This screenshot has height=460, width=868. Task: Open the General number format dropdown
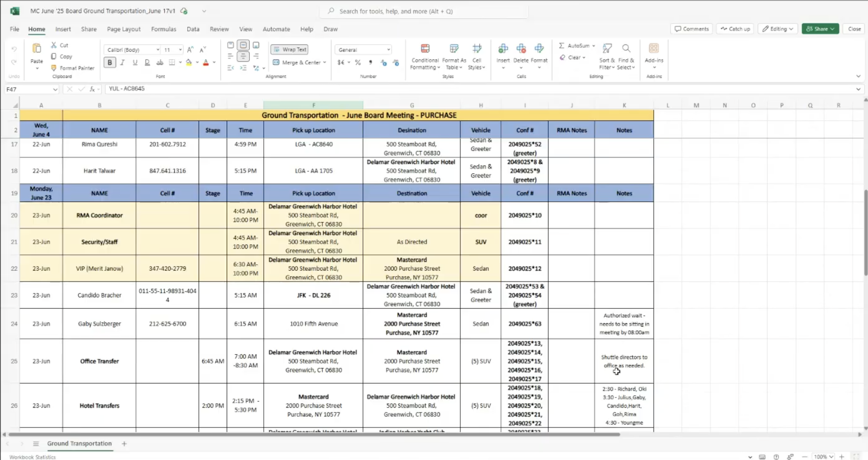tap(388, 50)
